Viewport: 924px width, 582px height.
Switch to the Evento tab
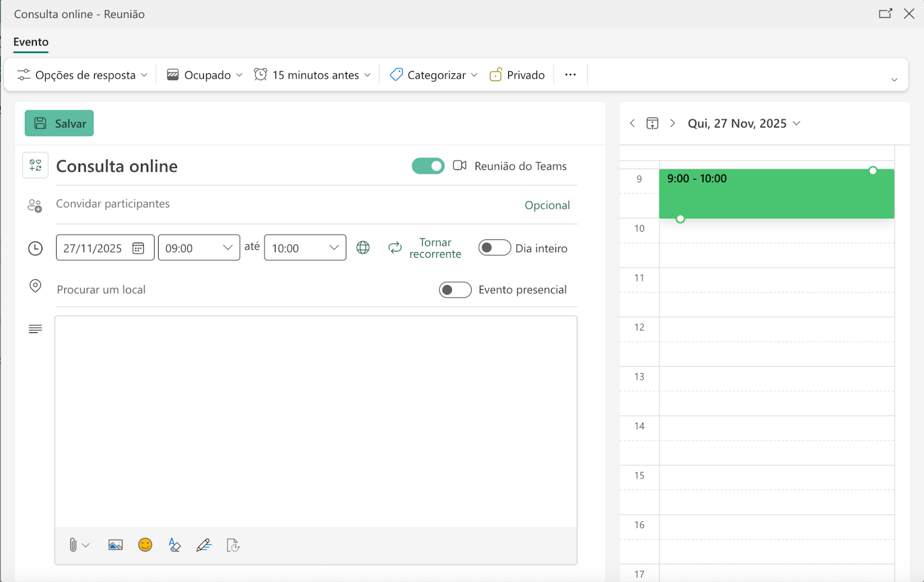tap(31, 42)
